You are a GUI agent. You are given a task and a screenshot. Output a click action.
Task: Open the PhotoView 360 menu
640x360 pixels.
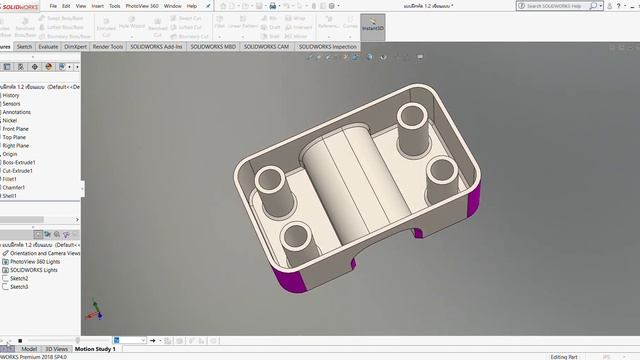pyautogui.click(x=142, y=6)
